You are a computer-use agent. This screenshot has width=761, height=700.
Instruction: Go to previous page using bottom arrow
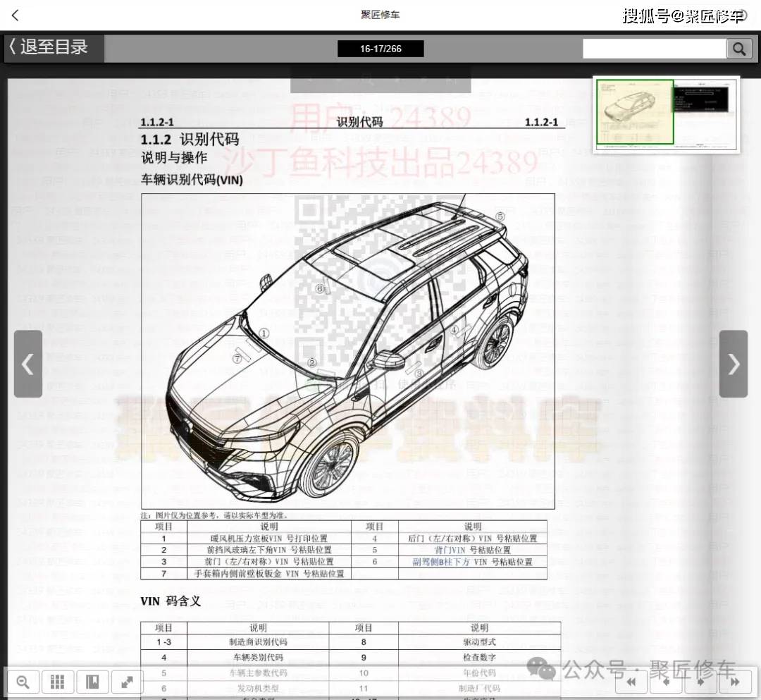tap(667, 682)
